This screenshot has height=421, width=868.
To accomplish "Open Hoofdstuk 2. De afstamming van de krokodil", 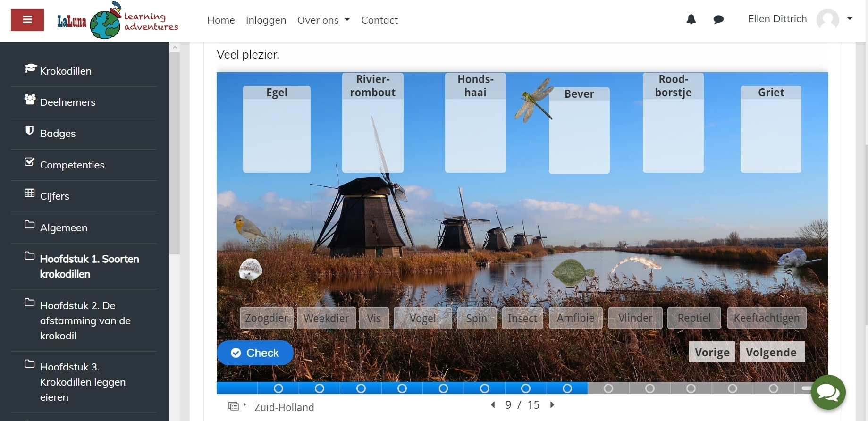I will [85, 320].
